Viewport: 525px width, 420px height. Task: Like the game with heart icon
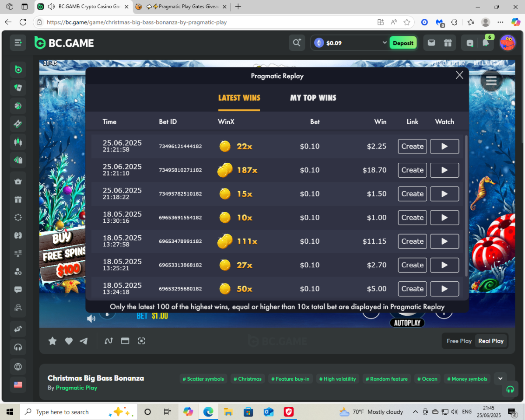point(69,341)
